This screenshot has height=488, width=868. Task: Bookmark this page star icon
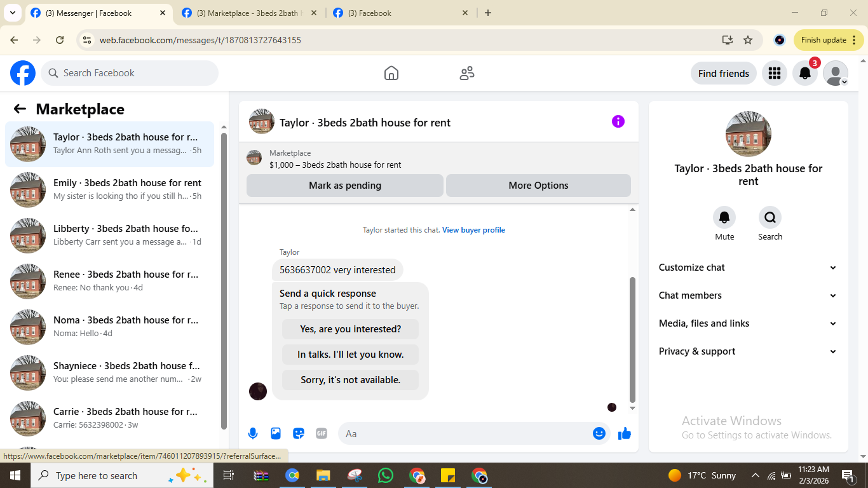(748, 40)
